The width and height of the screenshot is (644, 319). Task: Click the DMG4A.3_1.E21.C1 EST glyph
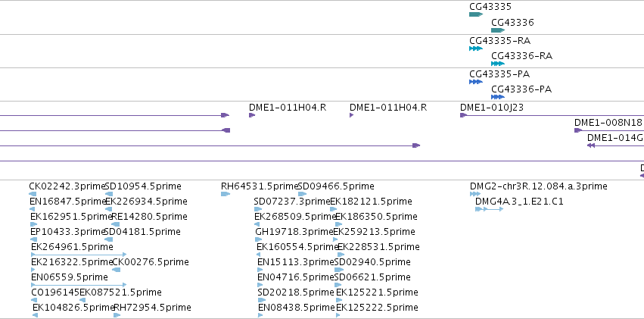(489, 209)
